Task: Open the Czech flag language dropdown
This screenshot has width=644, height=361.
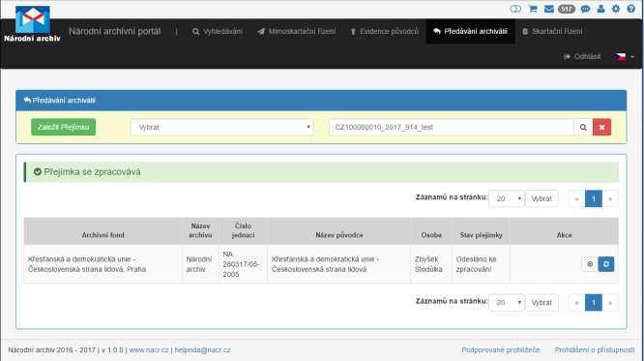Action: [x=624, y=56]
